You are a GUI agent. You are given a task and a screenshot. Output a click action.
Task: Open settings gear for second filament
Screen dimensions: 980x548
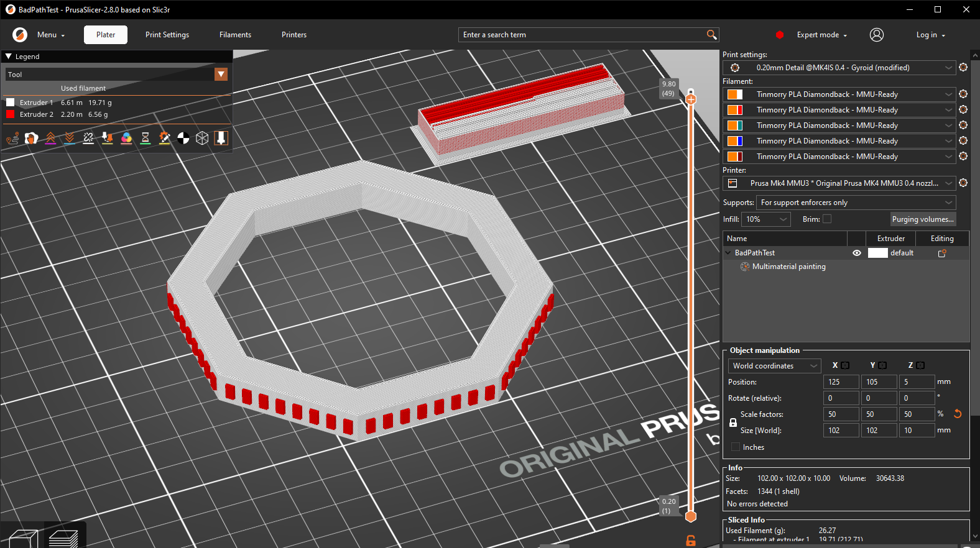963,109
